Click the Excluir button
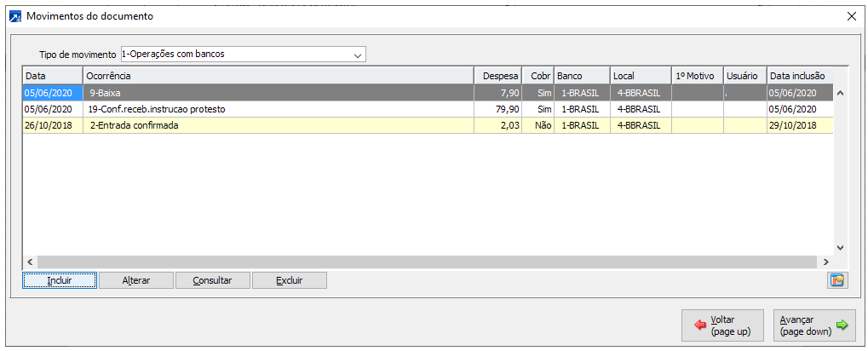 pos(290,280)
